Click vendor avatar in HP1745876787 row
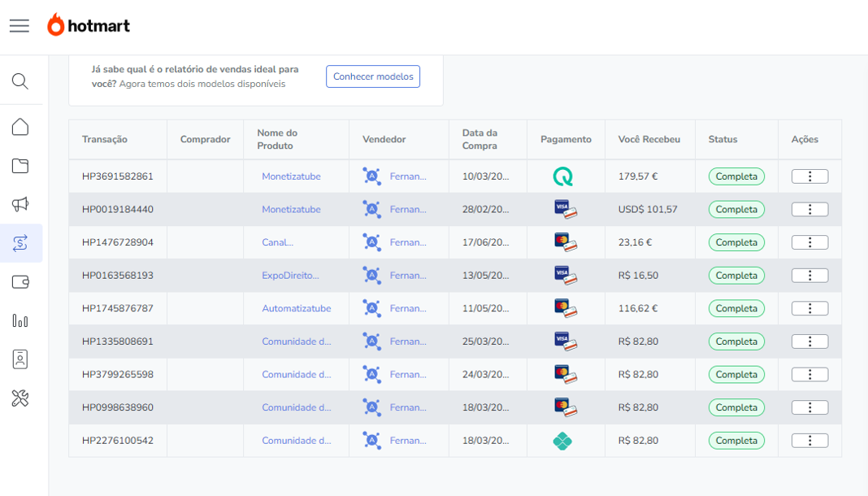This screenshot has width=868, height=496. coord(372,308)
